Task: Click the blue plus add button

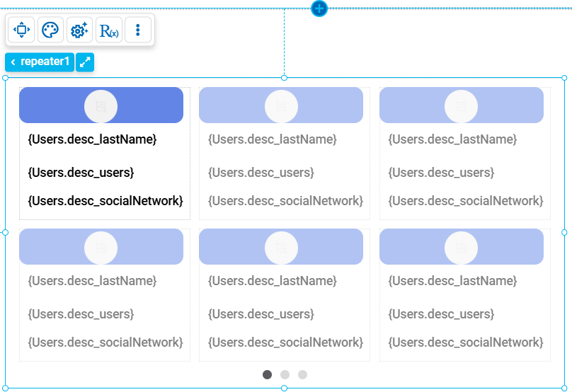Action: click(319, 8)
